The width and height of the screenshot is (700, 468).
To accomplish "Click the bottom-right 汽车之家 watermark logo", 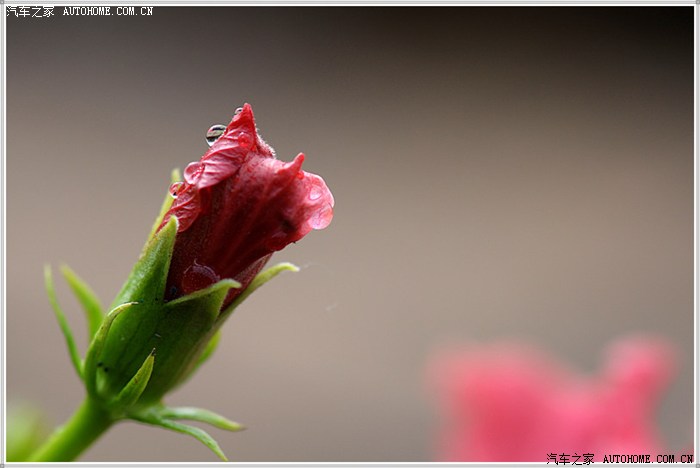I will tap(570, 459).
